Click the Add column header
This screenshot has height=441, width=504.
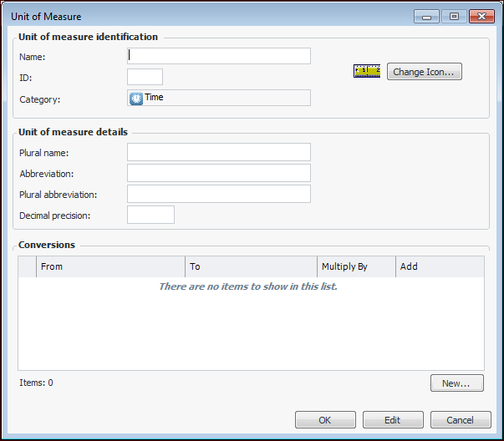coord(439,266)
